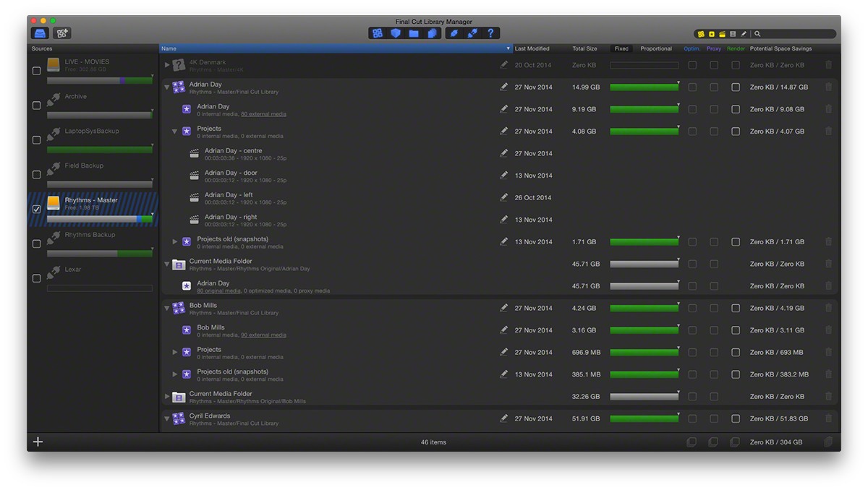The width and height of the screenshot is (868, 490).
Task: Click the trash icon on Bob Mills library row
Action: tap(829, 308)
